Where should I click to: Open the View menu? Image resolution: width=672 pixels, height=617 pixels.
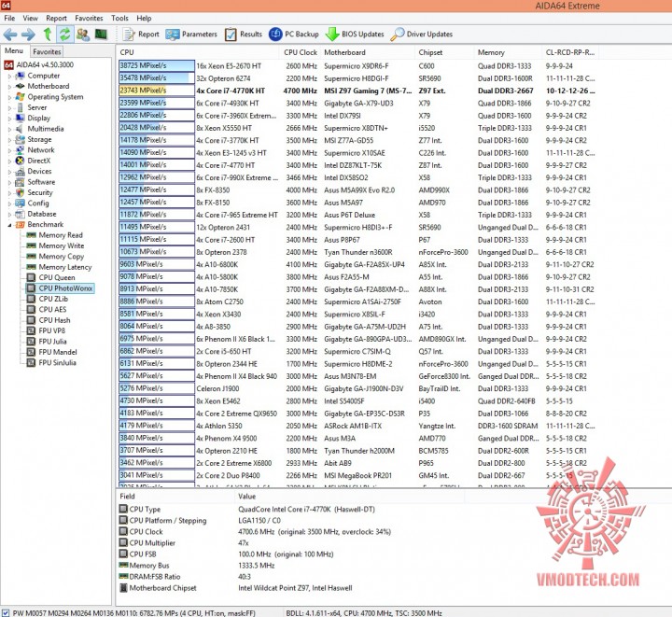coord(31,18)
